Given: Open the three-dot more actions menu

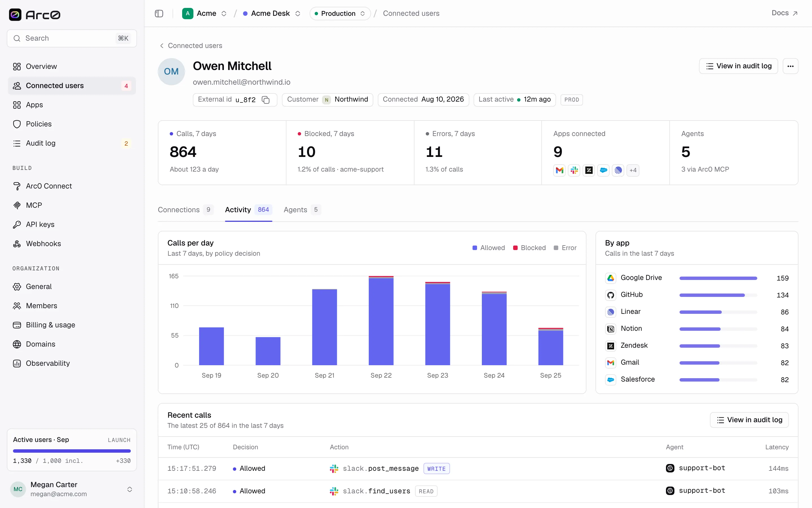Looking at the screenshot, I should pos(790,66).
